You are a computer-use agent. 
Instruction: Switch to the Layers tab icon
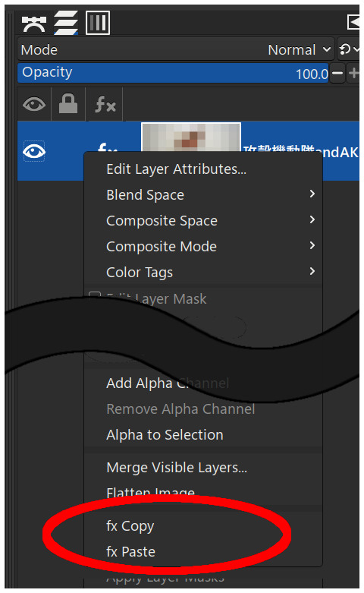66,22
